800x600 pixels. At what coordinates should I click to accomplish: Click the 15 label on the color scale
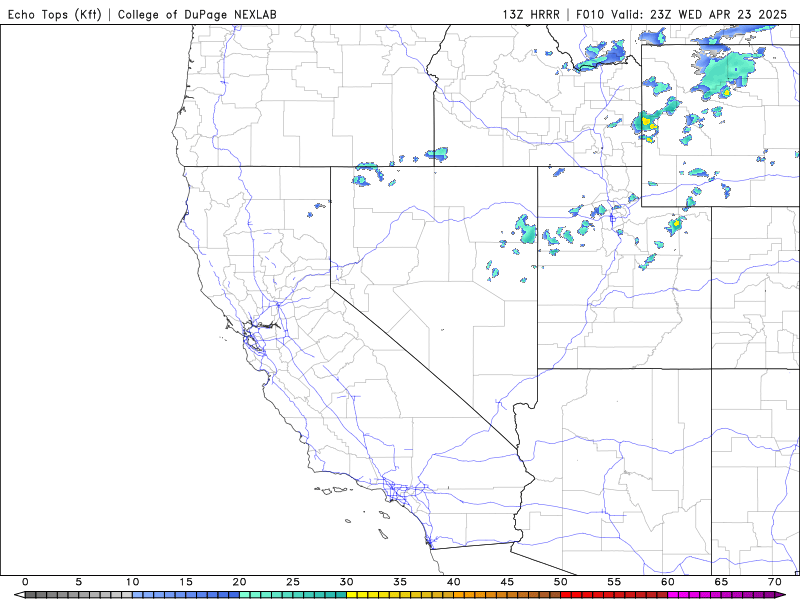pyautogui.click(x=186, y=582)
